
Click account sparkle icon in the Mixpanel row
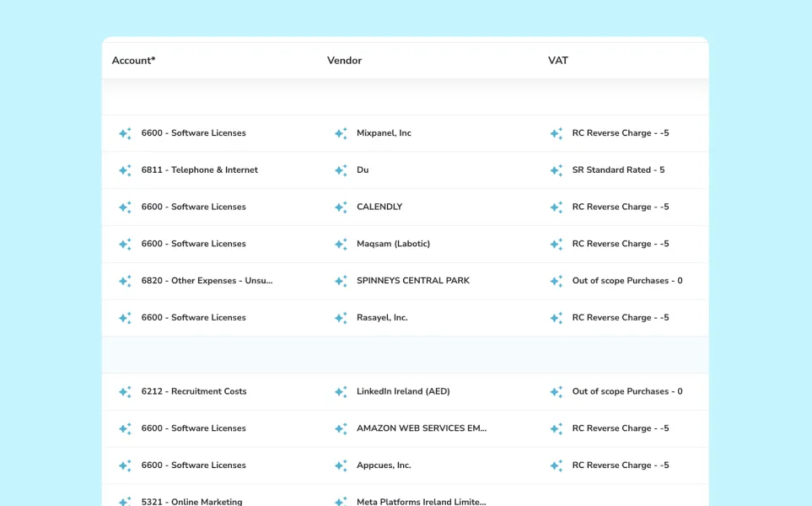126,133
